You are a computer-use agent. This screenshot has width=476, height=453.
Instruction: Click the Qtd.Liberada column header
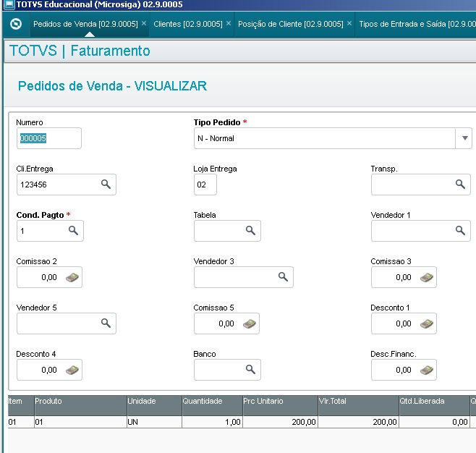point(434,405)
